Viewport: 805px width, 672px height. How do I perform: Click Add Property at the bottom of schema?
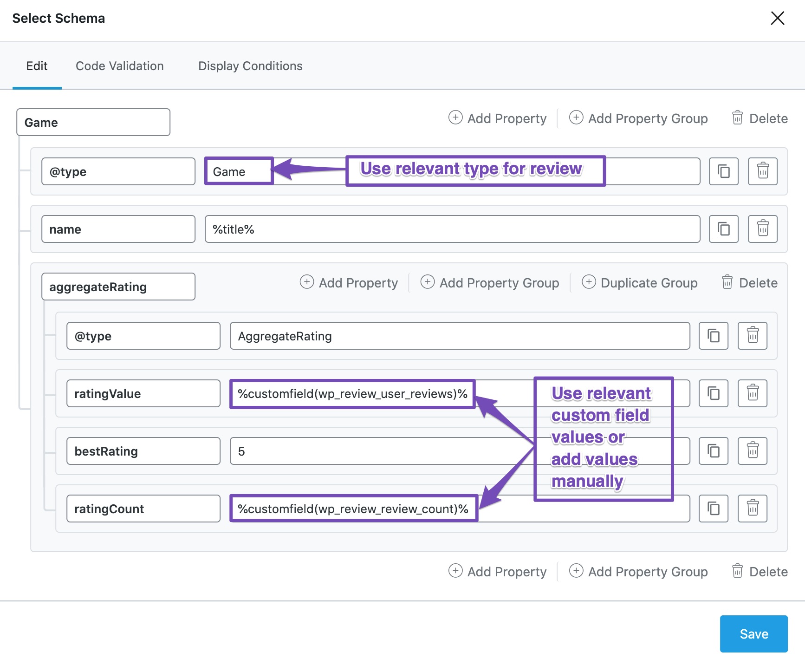(x=498, y=572)
